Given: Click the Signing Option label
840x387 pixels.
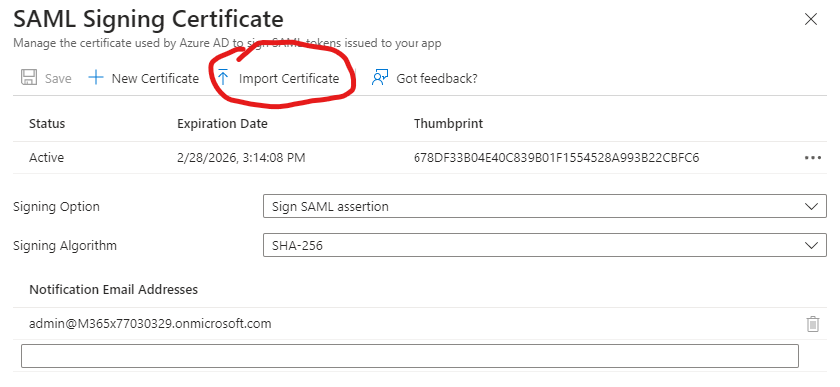Looking at the screenshot, I should coord(56,207).
